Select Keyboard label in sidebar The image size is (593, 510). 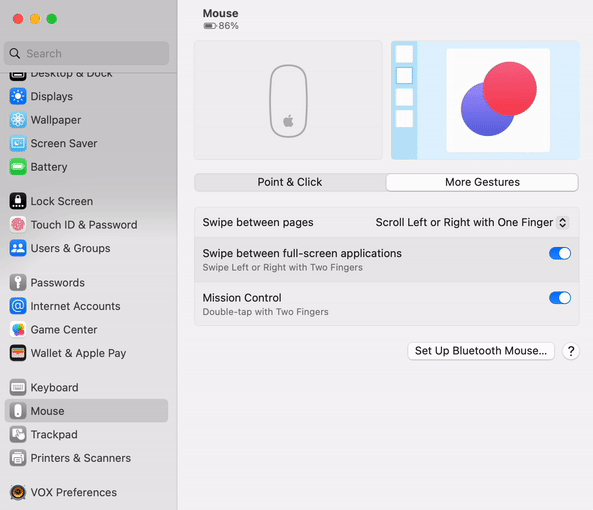(54, 387)
